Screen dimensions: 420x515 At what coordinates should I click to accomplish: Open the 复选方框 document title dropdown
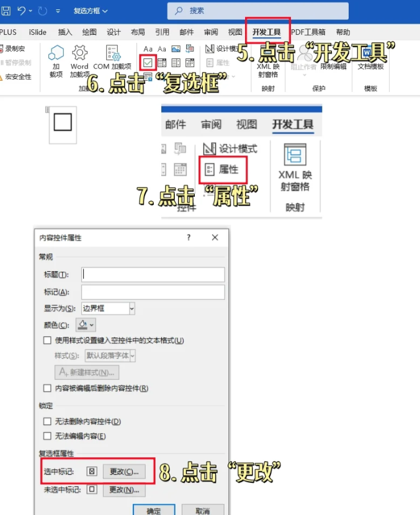point(91,11)
